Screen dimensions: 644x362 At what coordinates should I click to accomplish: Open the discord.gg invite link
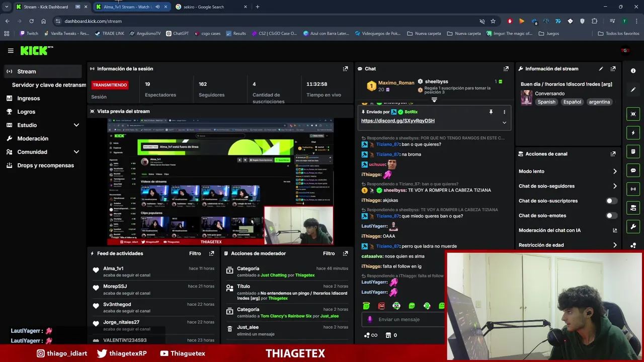397,121
